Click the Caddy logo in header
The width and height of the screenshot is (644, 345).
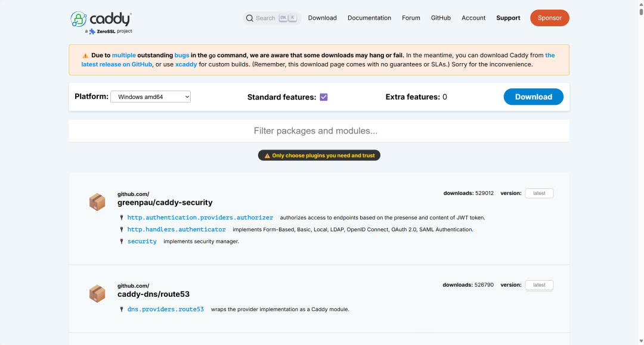[101, 20]
